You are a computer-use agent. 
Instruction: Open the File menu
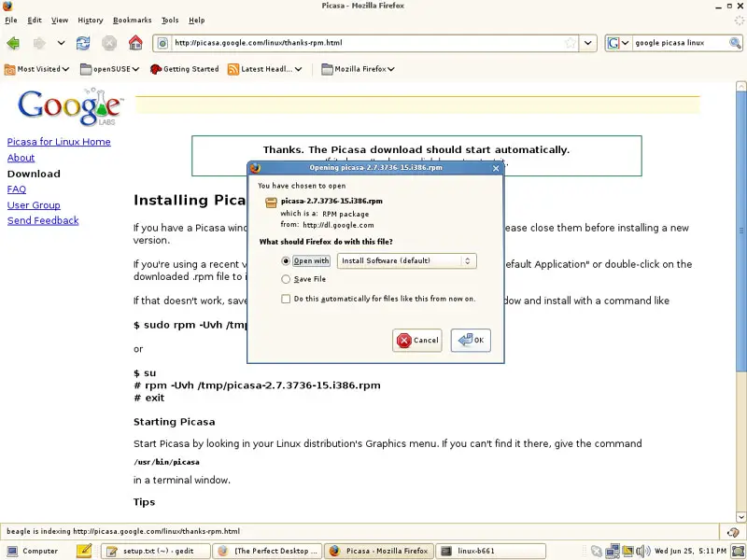(x=11, y=20)
